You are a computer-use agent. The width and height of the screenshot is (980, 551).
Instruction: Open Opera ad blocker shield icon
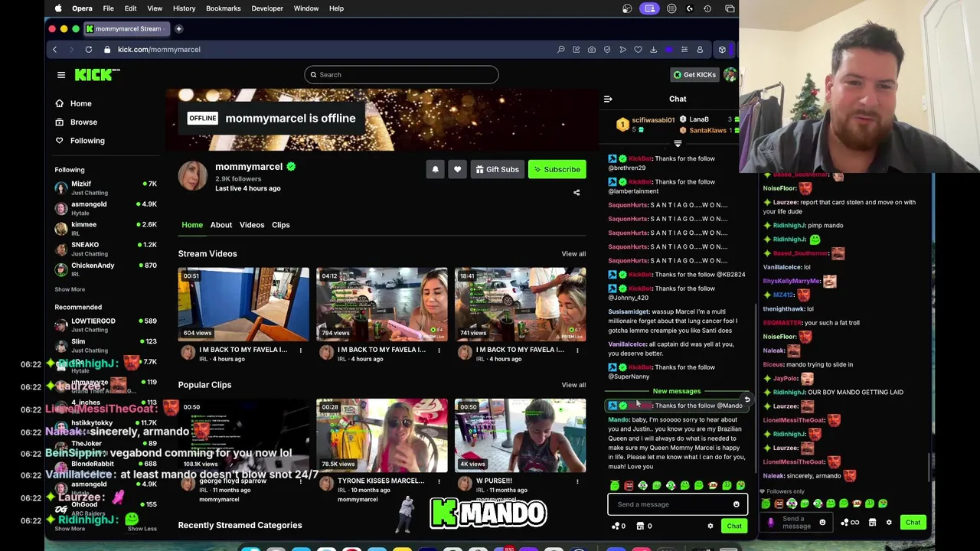607,50
